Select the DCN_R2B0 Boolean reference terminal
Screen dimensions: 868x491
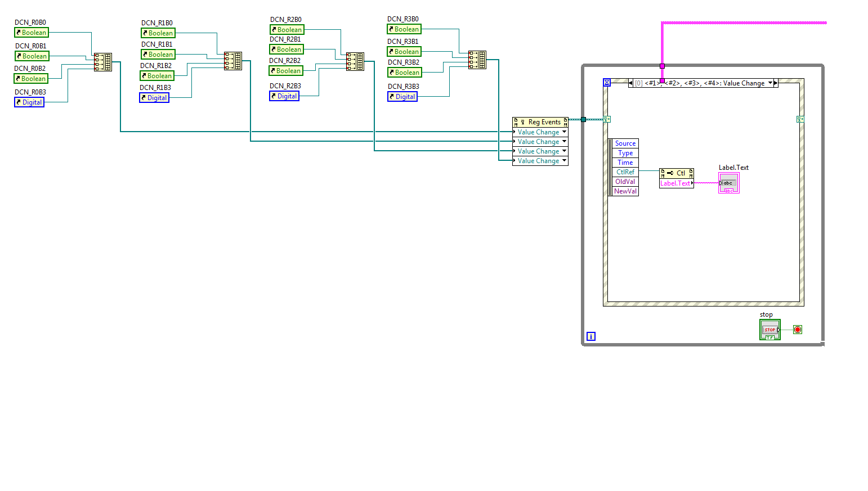[287, 30]
